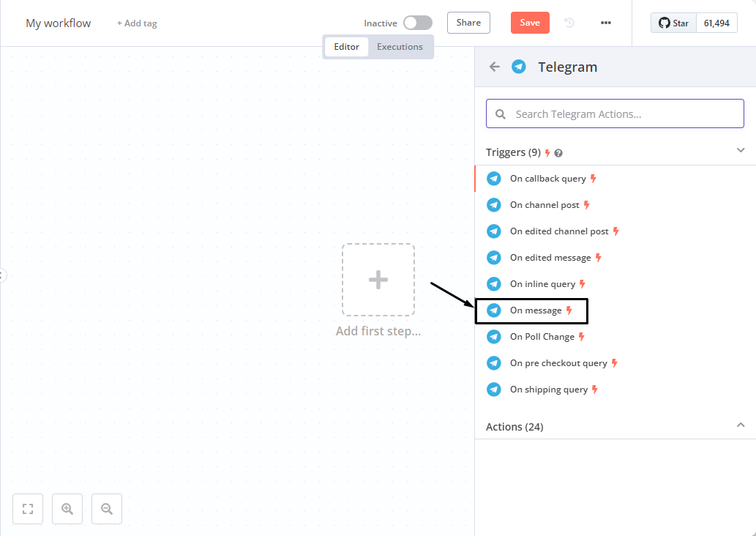Click the Share button
756x536 pixels.
pos(468,23)
